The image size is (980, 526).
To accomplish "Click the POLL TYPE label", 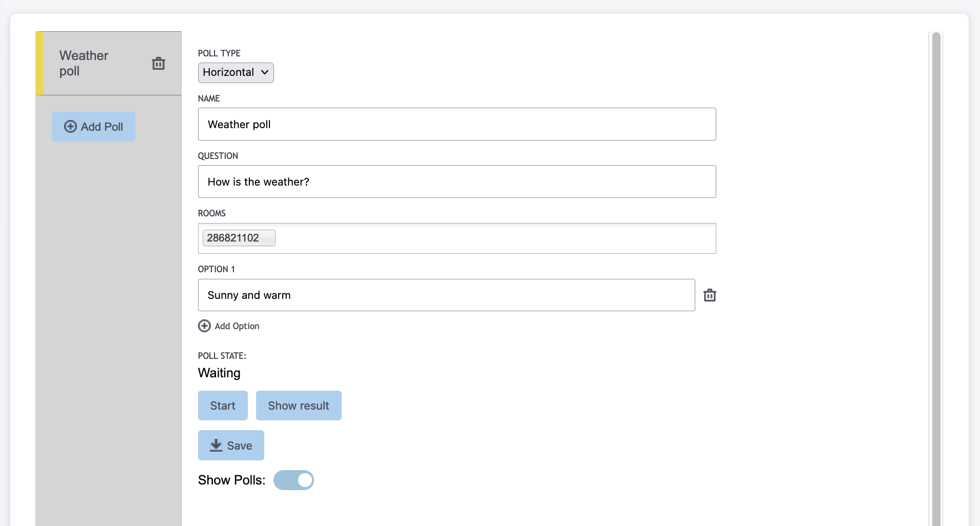I will (x=219, y=53).
